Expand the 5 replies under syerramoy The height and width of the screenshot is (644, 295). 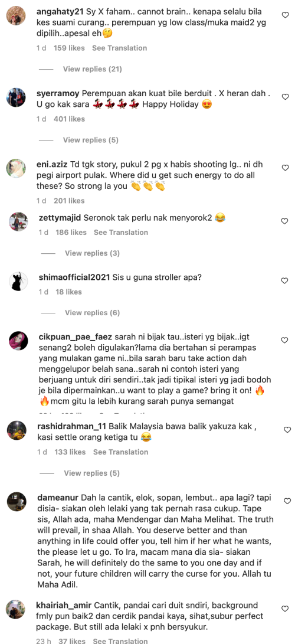point(91,140)
